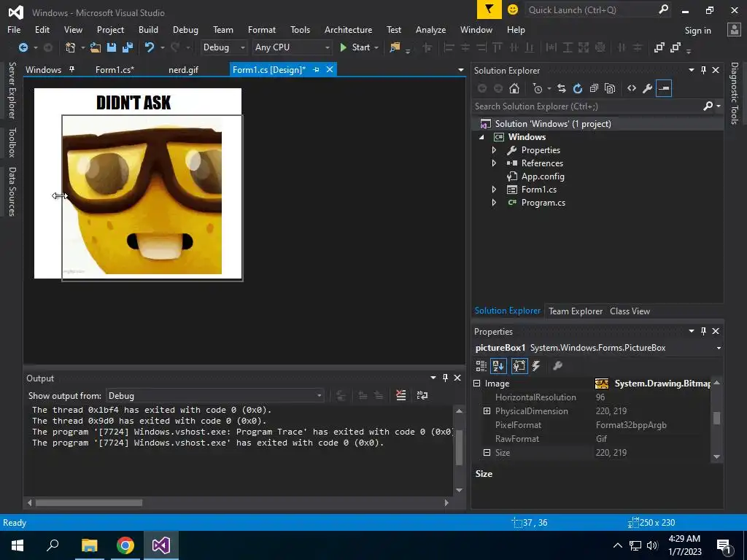Open Chrome from the taskbar
Image resolution: width=747 pixels, height=560 pixels.
[125, 545]
